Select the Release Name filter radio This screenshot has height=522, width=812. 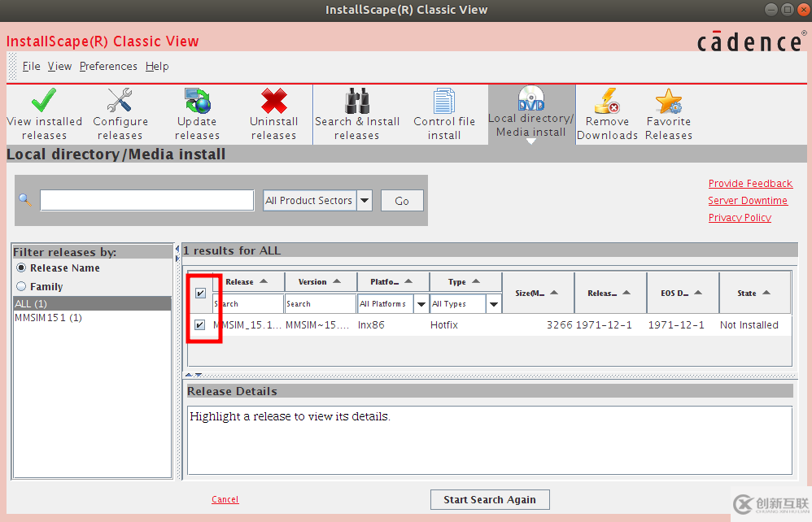[x=21, y=268]
